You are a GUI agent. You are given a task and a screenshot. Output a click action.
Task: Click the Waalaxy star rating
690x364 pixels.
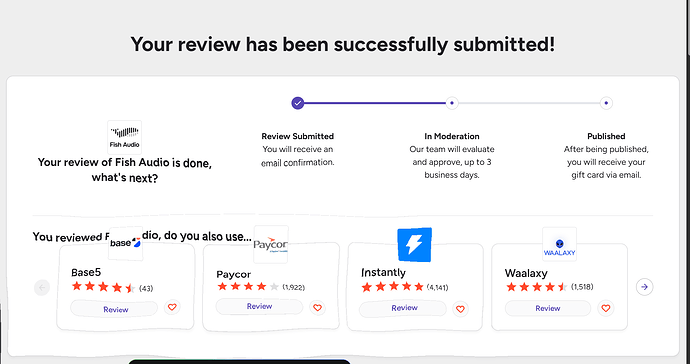[x=536, y=287]
